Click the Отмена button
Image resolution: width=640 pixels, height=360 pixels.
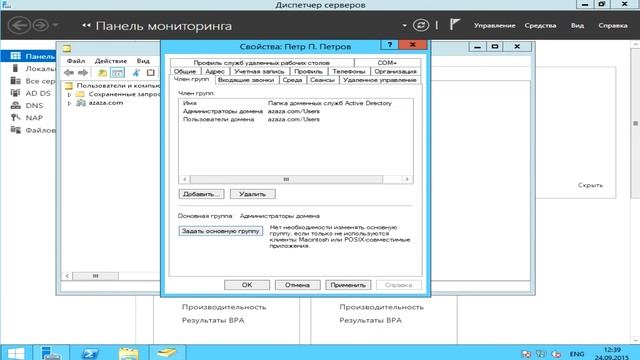pyautogui.click(x=298, y=285)
